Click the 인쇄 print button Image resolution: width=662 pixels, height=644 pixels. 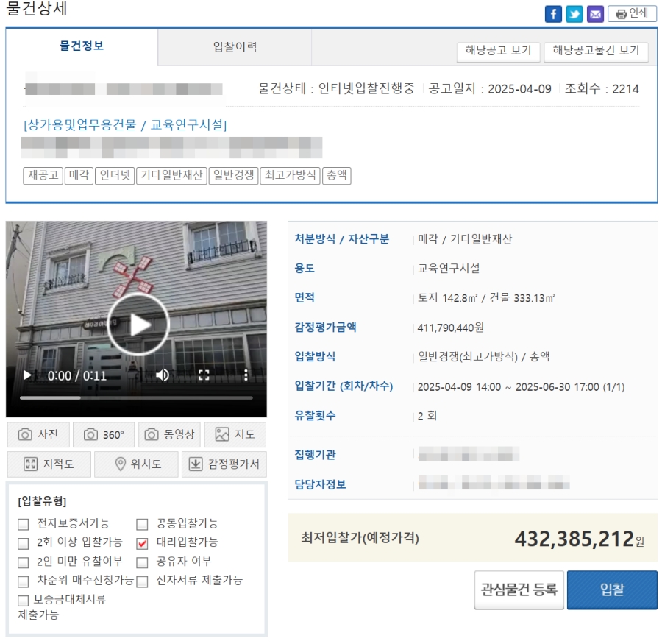pos(632,14)
